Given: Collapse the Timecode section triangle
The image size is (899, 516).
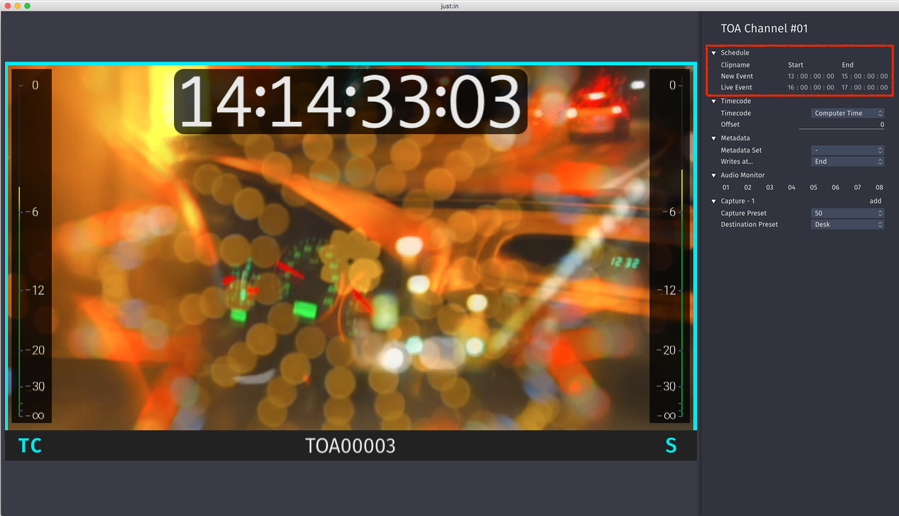Looking at the screenshot, I should click(x=714, y=101).
